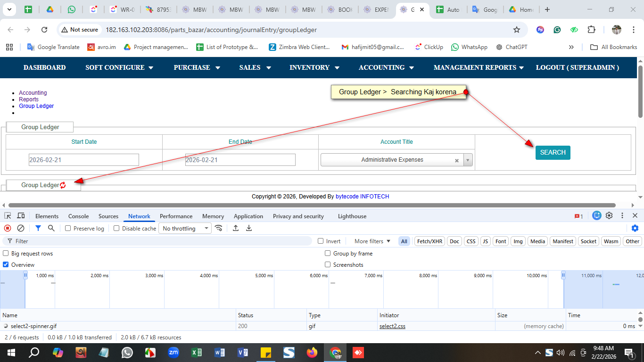Enable Big request rows
Image resolution: width=644 pixels, height=362 pixels.
coord(6,254)
